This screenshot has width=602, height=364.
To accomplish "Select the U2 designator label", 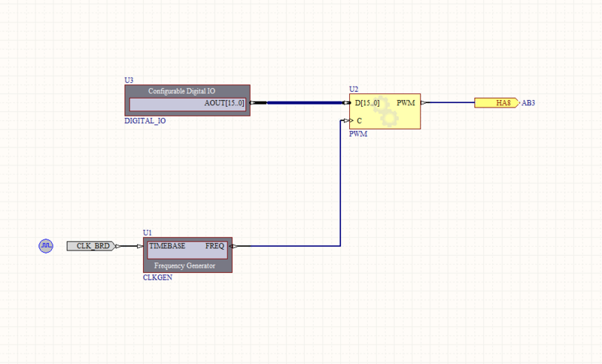I will 354,89.
